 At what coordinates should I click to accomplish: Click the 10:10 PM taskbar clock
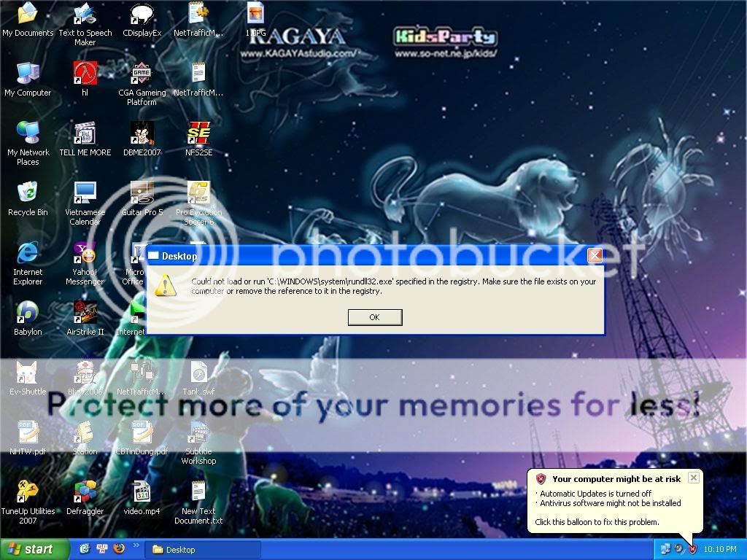(x=719, y=550)
